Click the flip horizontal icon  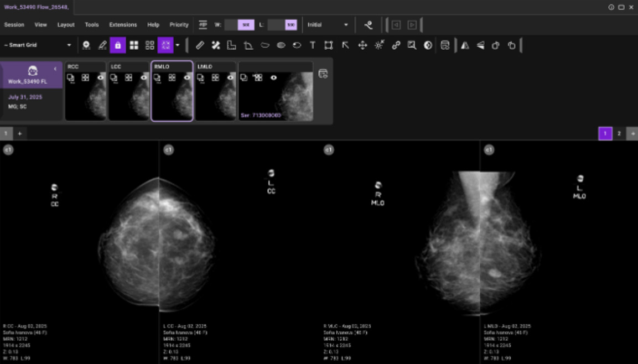click(x=465, y=45)
